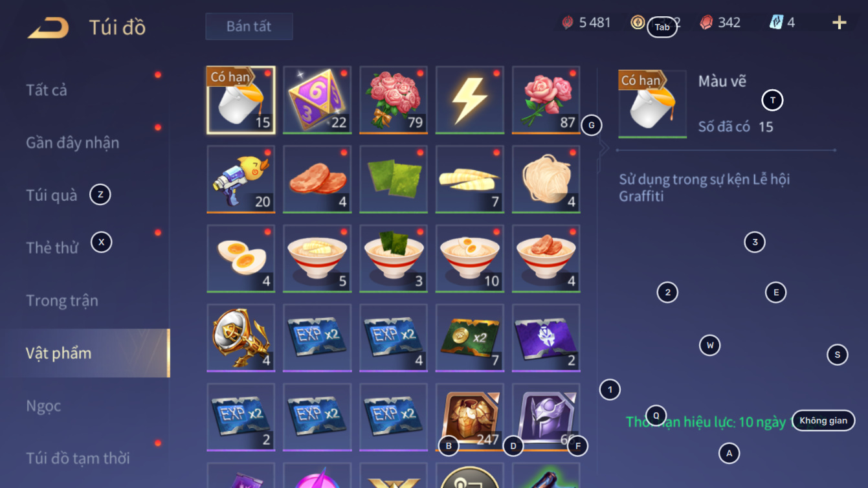Select the duck water gun item
The width and height of the screenshot is (868, 488).
coord(241,179)
